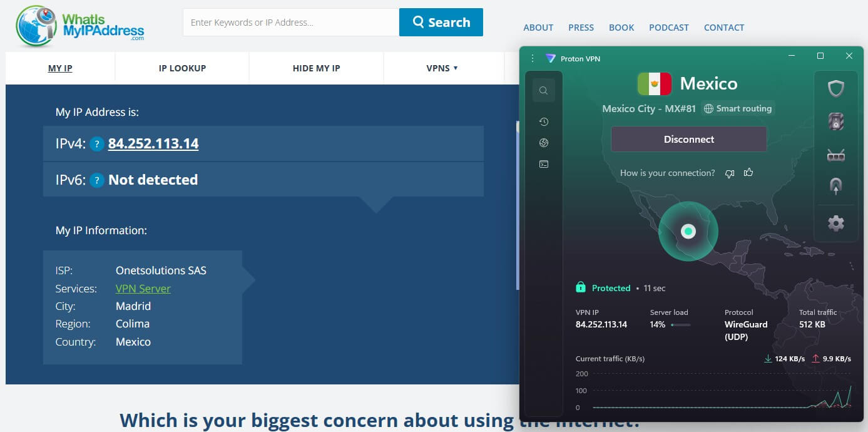This screenshot has width=868, height=432.
Task: Click the 14% server load value
Action: (658, 324)
